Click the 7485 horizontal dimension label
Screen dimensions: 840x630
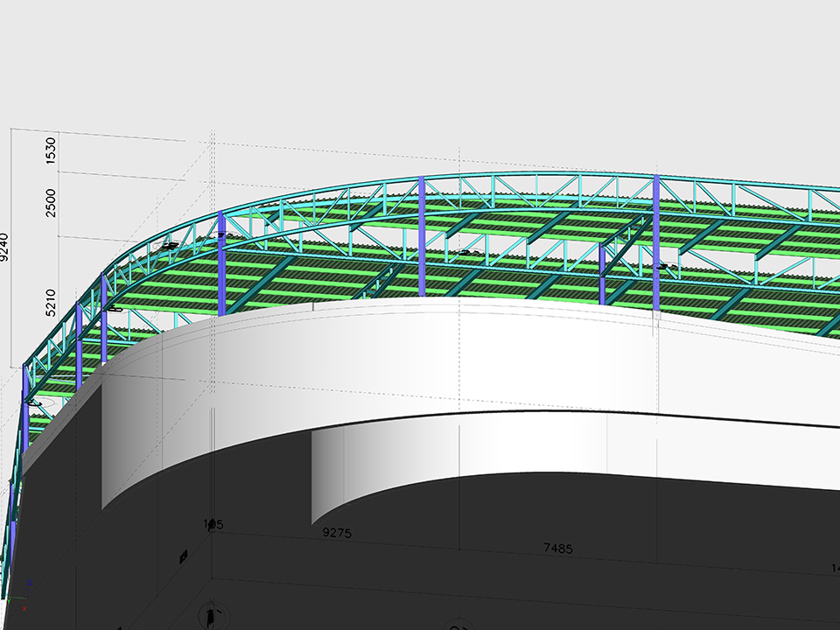pyautogui.click(x=557, y=549)
